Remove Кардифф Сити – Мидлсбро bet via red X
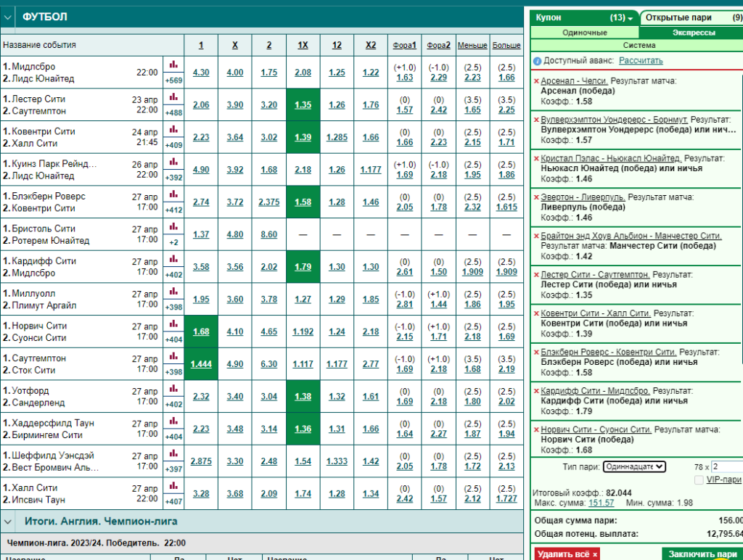 tap(536, 391)
